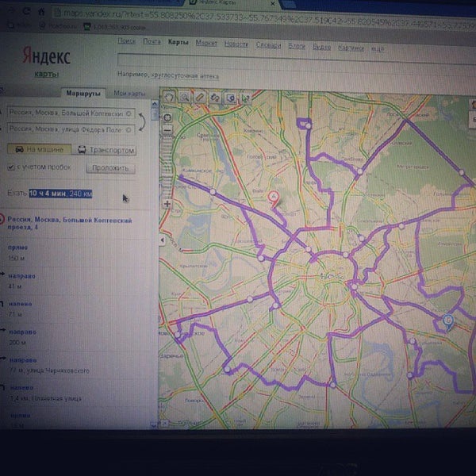
Task: Click the blue Б end marker on map
Action: 448,321
